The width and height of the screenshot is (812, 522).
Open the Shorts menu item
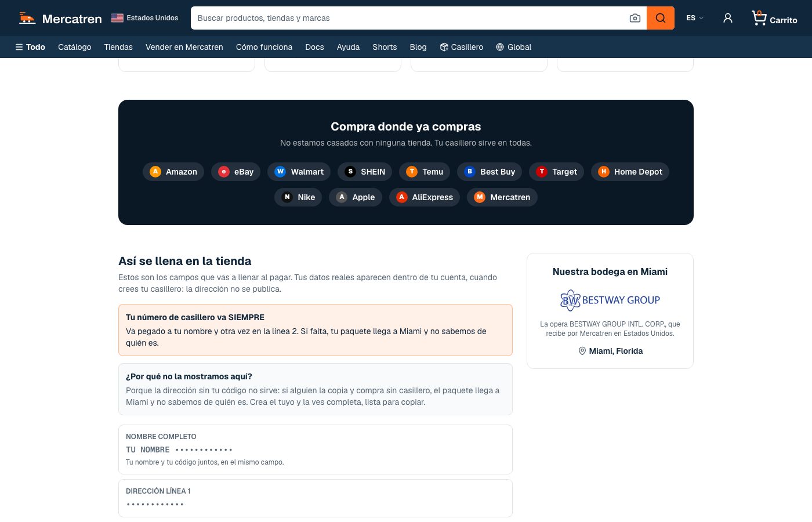tap(385, 47)
